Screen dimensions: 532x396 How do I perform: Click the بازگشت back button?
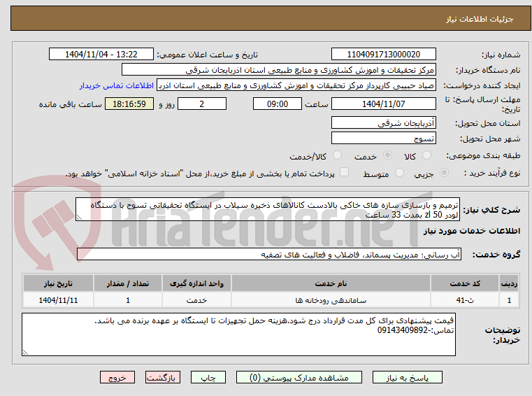162,378
